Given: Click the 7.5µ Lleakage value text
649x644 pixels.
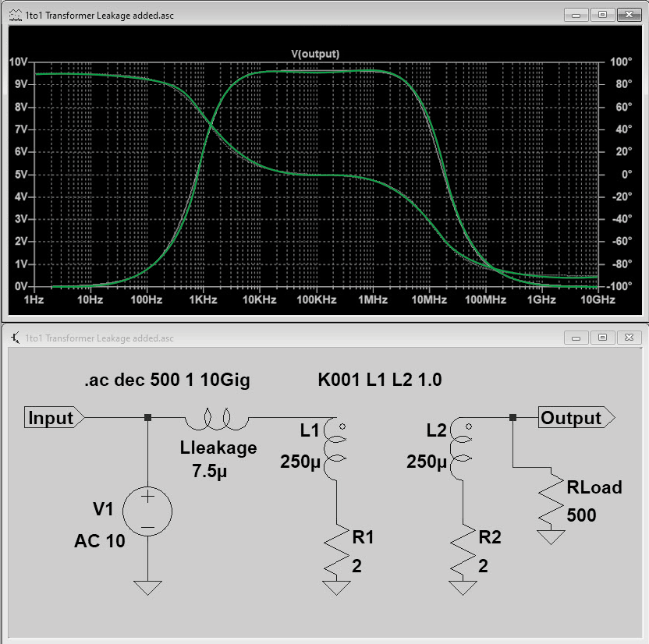Looking at the screenshot, I should point(214,470).
